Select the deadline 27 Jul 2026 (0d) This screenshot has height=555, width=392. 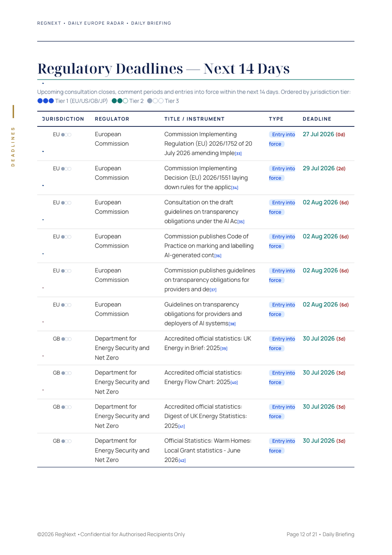pos(324,134)
